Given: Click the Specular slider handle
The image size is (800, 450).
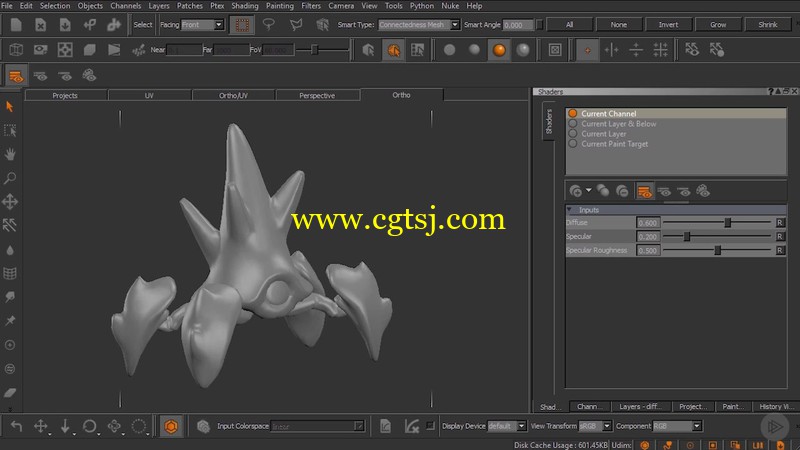Looking at the screenshot, I should point(687,236).
